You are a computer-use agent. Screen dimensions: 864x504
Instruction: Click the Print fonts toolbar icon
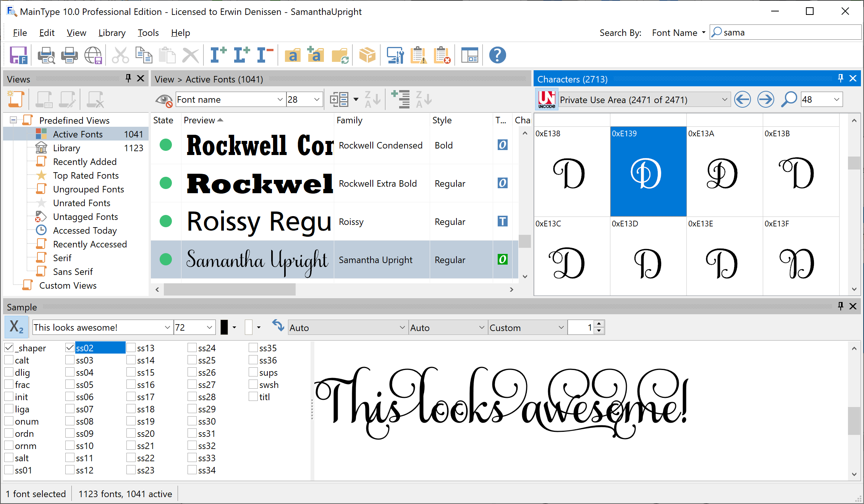70,54
